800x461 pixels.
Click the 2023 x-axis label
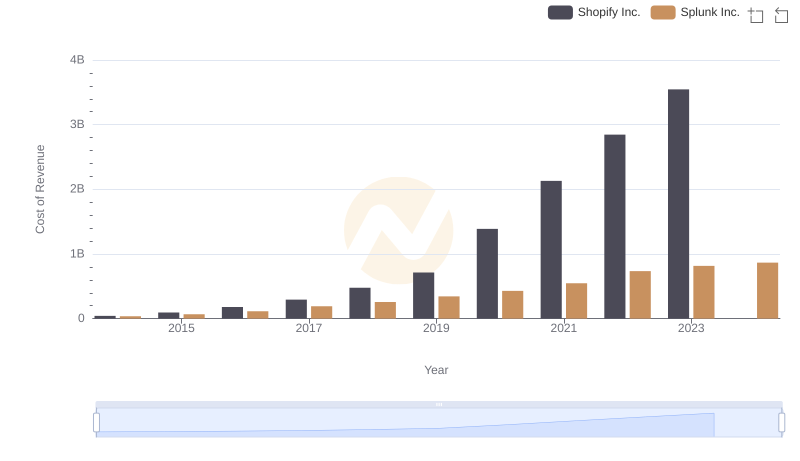(691, 328)
